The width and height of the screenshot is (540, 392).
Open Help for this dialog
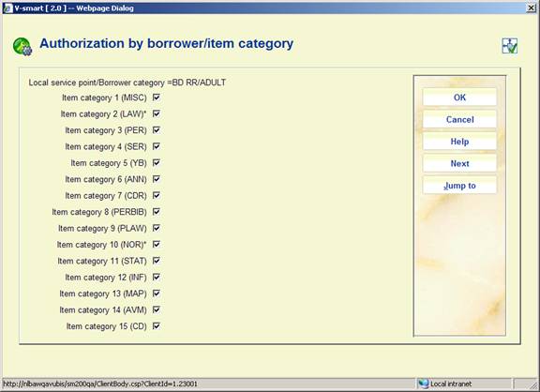[x=459, y=142]
